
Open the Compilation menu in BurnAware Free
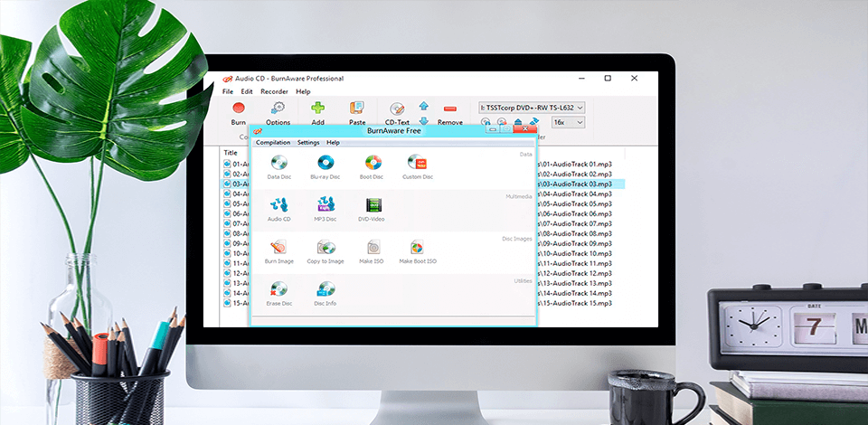click(273, 142)
